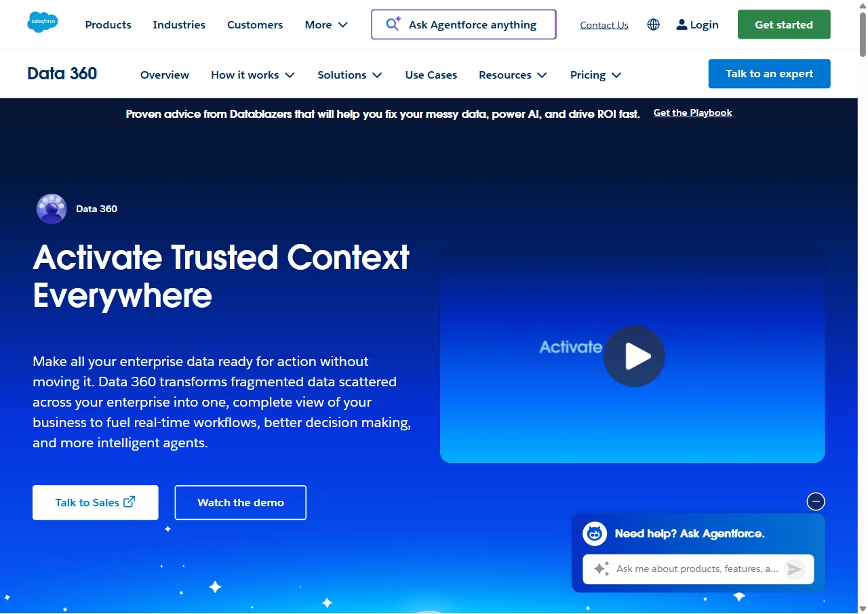Follow the Contact Us link
The image size is (868, 614).
click(604, 25)
